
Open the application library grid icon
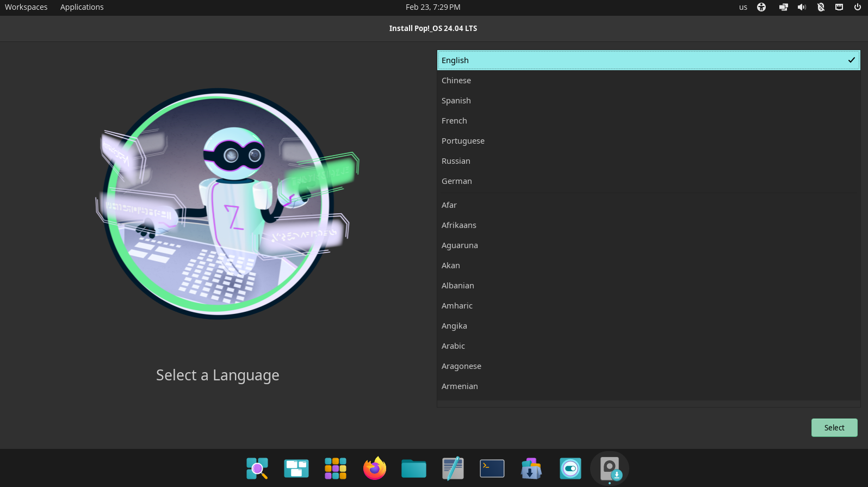pyautogui.click(x=336, y=468)
